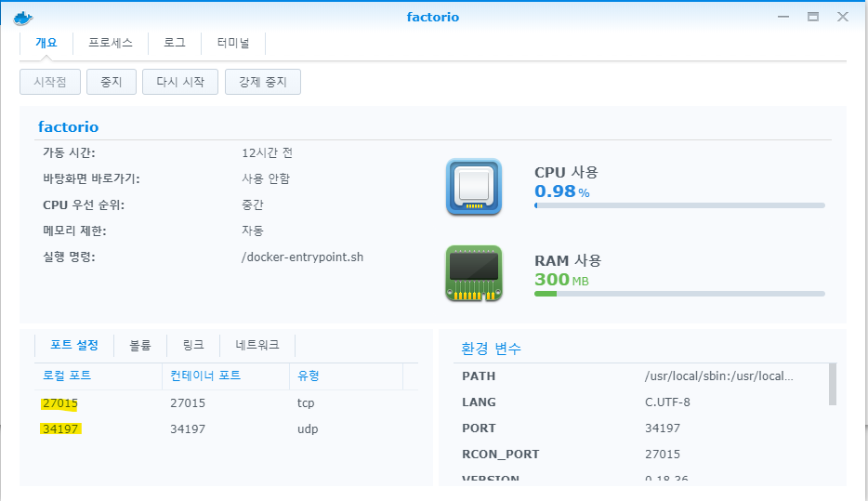
Task: Click the tcp type cell
Action: 306,403
